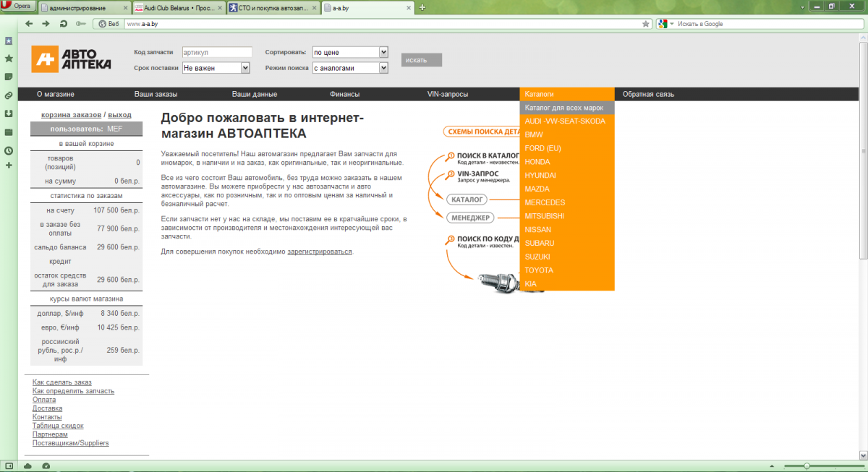Toggle the sidebar panel button in status bar

9,465
